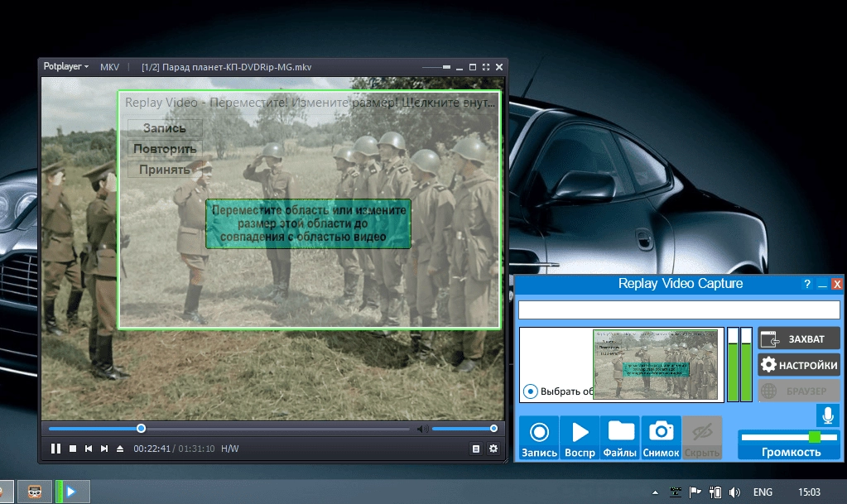Click the PotPlayer volume slider knob
The width and height of the screenshot is (847, 504).
point(493,429)
